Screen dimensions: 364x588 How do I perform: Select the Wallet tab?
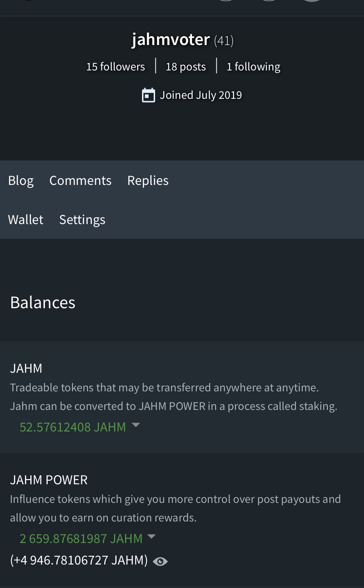tap(25, 219)
